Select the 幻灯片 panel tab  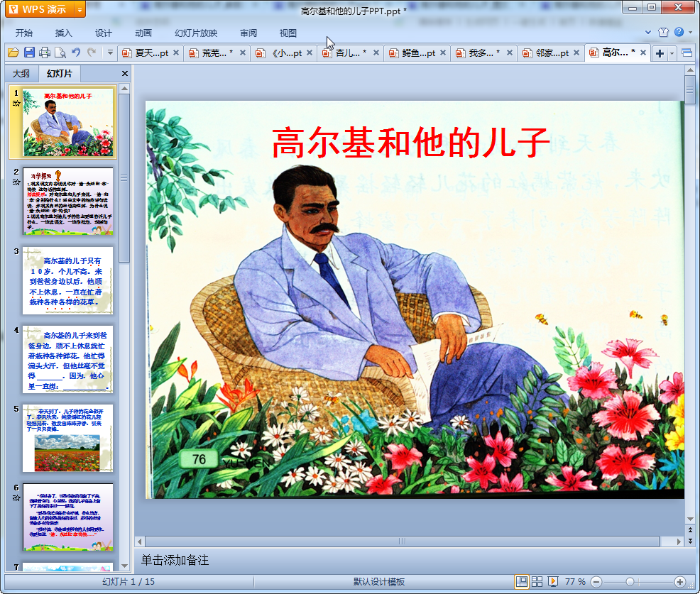[60, 74]
